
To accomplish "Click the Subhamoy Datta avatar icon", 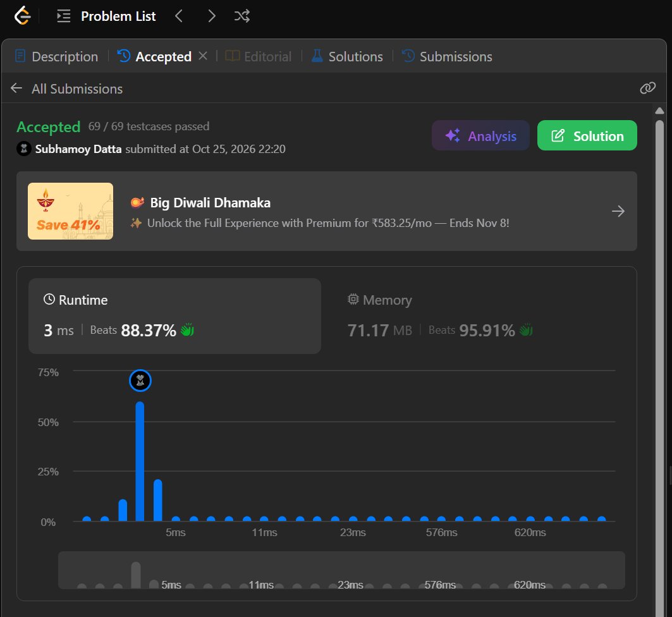I will tap(24, 149).
